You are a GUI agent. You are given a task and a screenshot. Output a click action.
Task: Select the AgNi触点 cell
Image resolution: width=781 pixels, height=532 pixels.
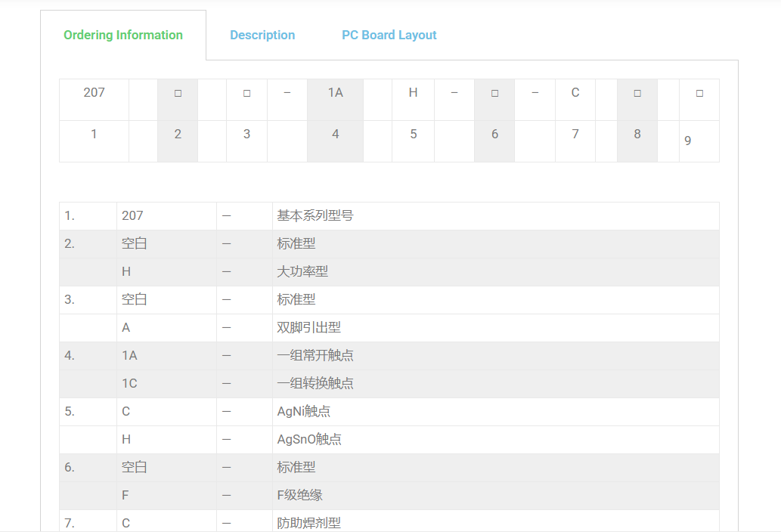pyautogui.click(x=304, y=411)
